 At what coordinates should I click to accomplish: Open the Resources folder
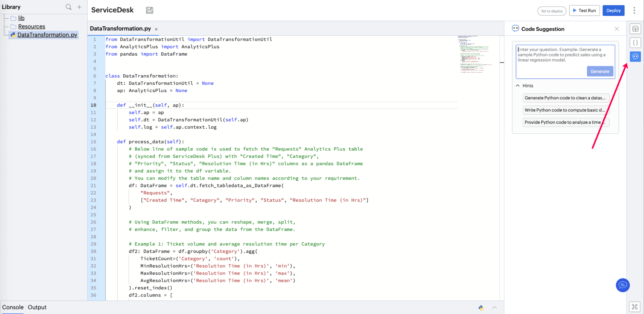pos(31,26)
